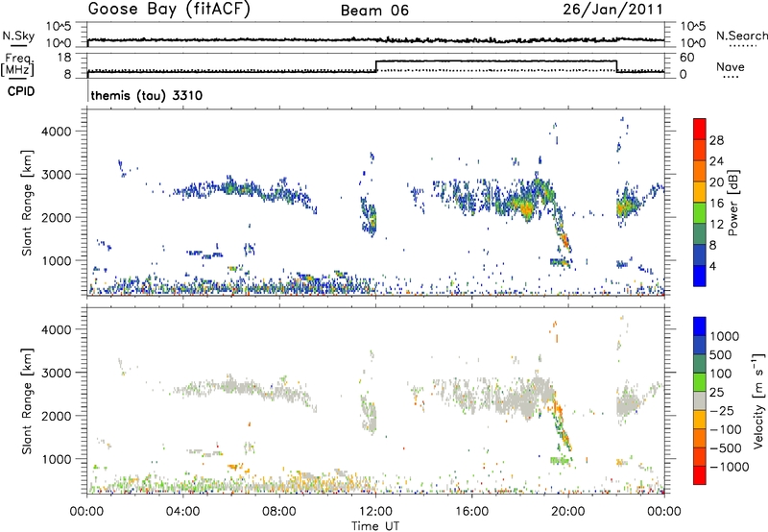Click the '20:00' time axis label
This screenshot has width=768, height=532.
568,512
